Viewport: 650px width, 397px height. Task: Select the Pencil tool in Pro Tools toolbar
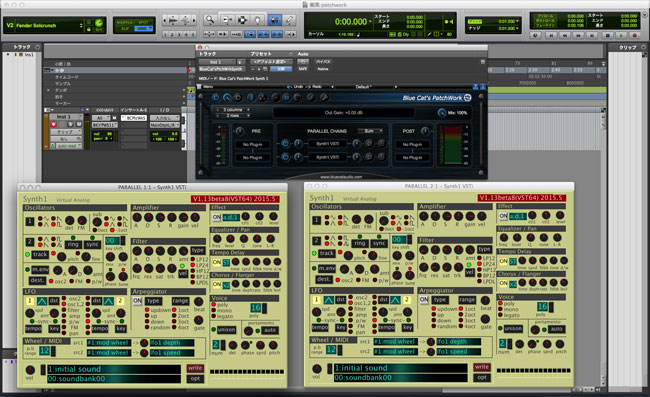pyautogui.click(x=289, y=20)
